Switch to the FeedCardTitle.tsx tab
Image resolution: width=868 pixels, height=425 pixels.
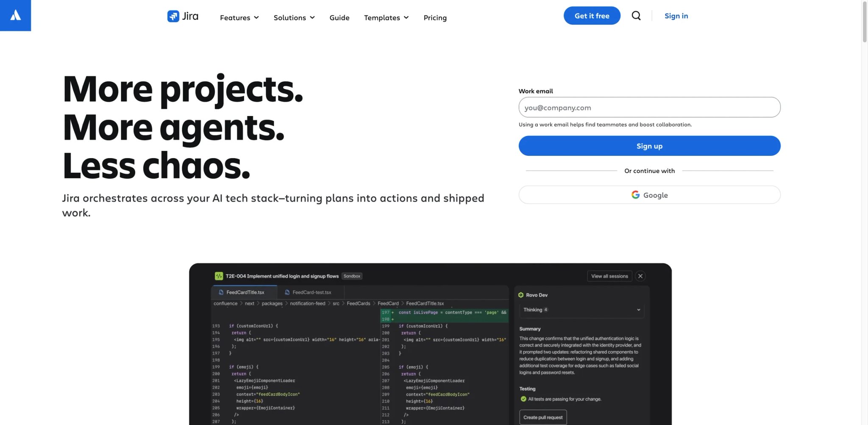tap(244, 292)
